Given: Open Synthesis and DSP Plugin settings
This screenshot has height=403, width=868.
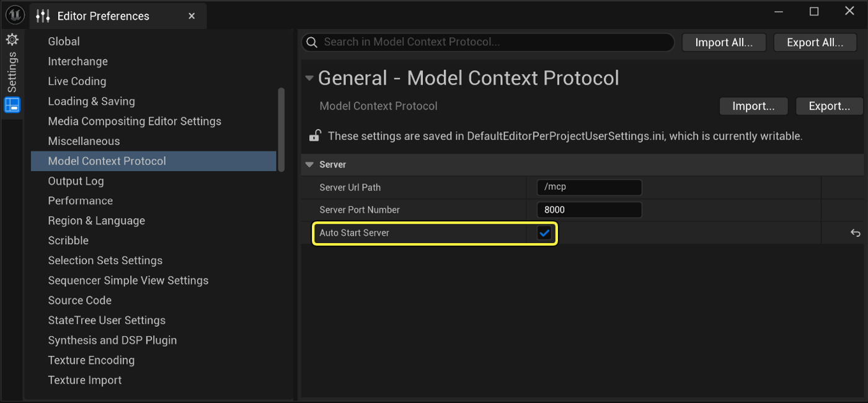Looking at the screenshot, I should [x=112, y=340].
